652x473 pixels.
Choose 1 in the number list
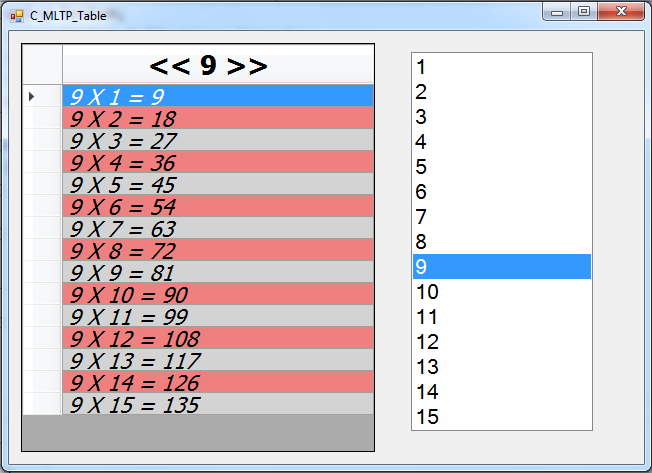502,67
